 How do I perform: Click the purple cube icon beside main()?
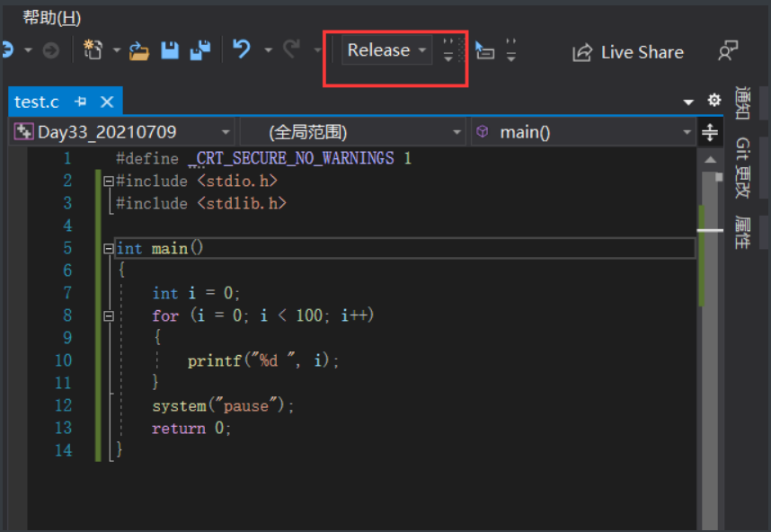(x=483, y=131)
